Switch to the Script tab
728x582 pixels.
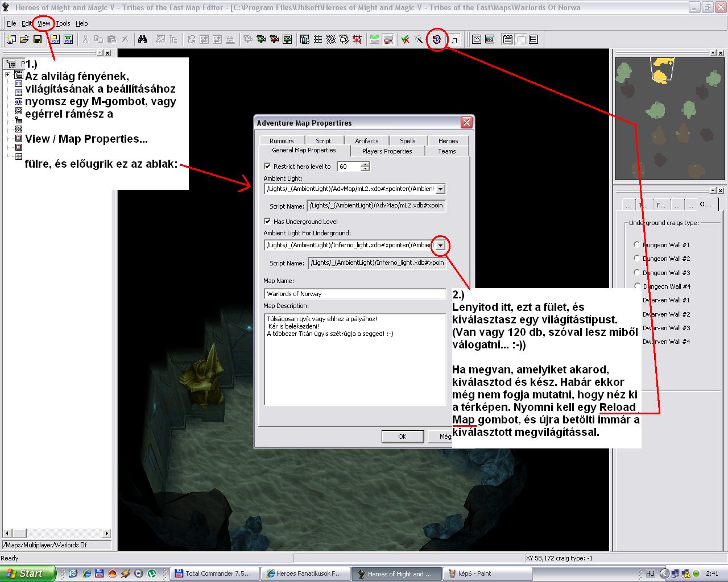323,141
